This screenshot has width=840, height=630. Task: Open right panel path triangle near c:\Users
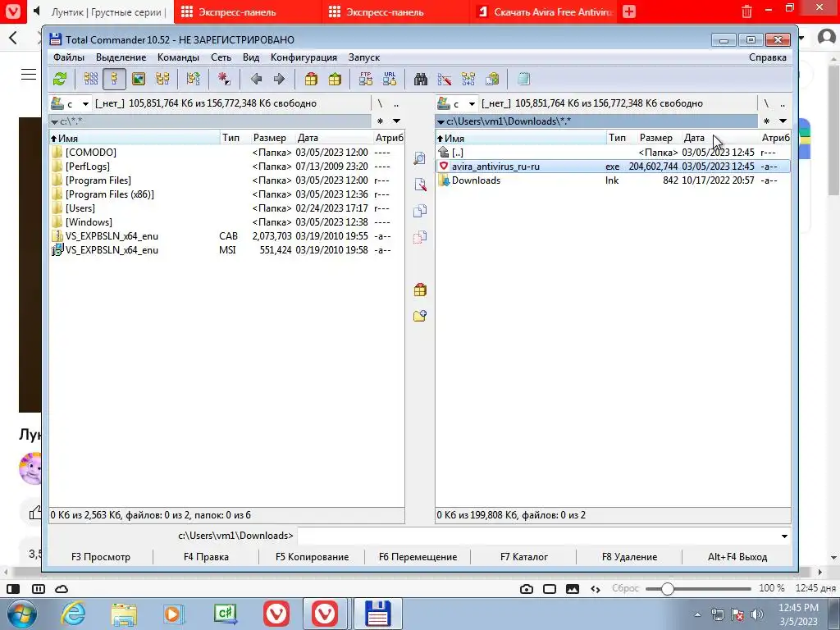click(441, 121)
